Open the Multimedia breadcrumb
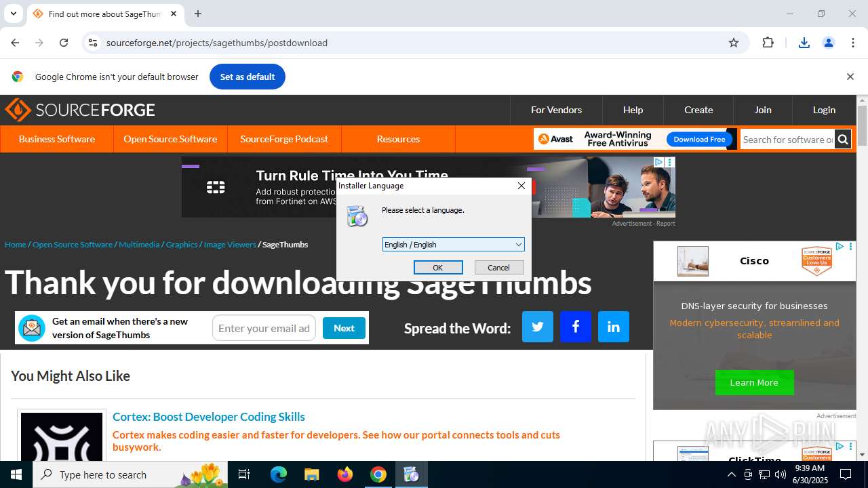This screenshot has width=868, height=488. pyautogui.click(x=139, y=245)
